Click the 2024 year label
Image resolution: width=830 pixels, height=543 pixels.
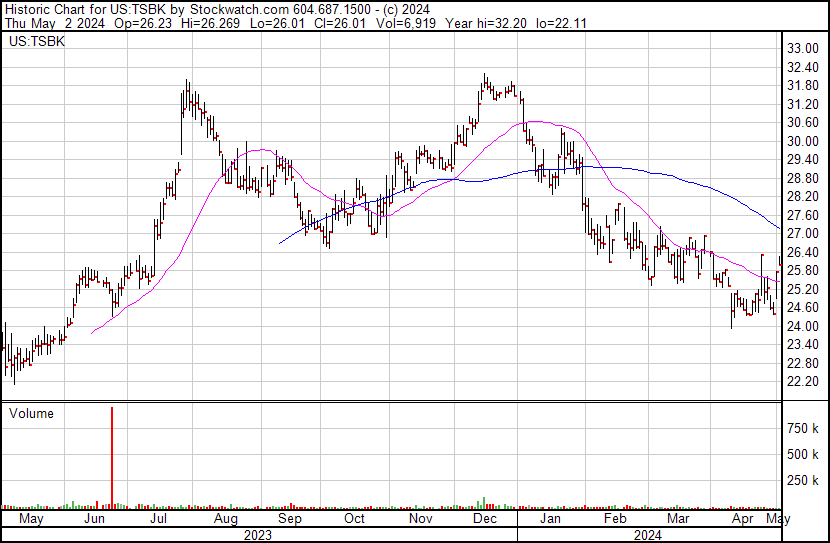point(646,534)
